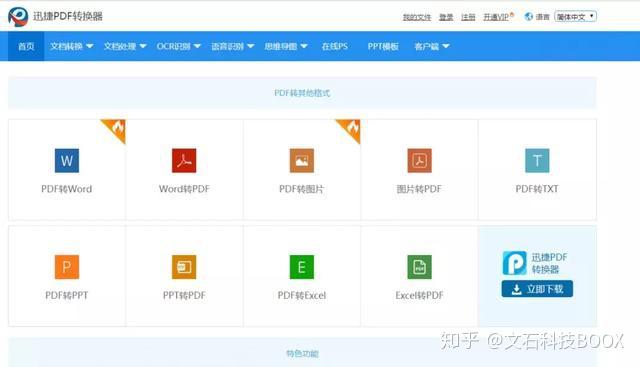Click the 迅捷PDF转换器 logo icon
Viewport: 640px width, 367px height.
click(x=18, y=17)
